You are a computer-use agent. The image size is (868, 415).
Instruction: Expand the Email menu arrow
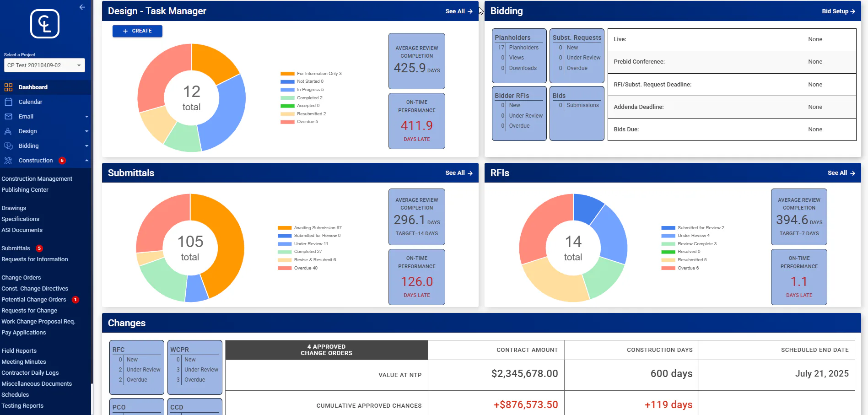[x=86, y=117]
